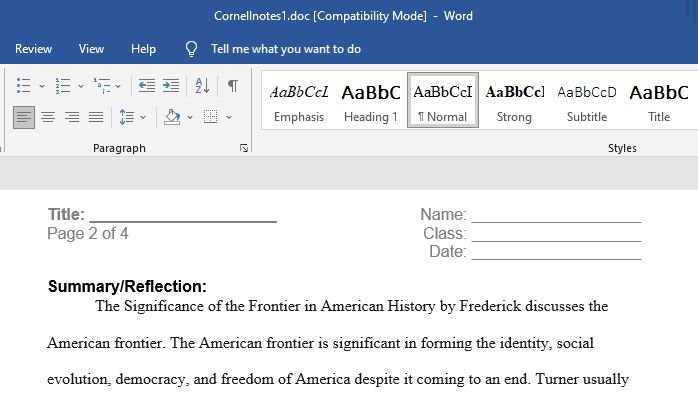Click the Tell me lightbulb icon

point(191,49)
